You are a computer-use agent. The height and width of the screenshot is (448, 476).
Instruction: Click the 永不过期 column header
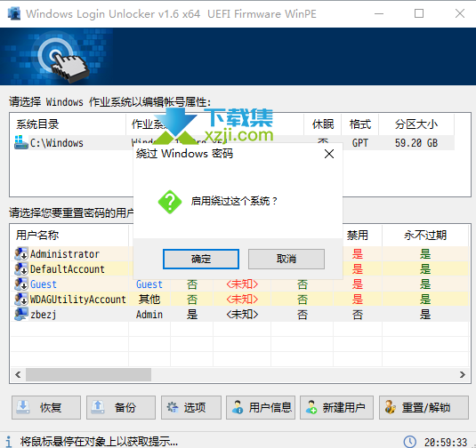(x=425, y=235)
